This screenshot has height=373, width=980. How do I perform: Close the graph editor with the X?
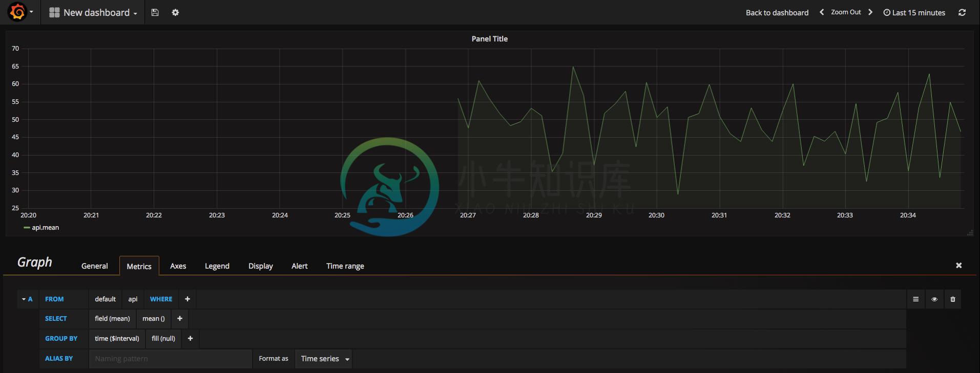pyautogui.click(x=958, y=265)
